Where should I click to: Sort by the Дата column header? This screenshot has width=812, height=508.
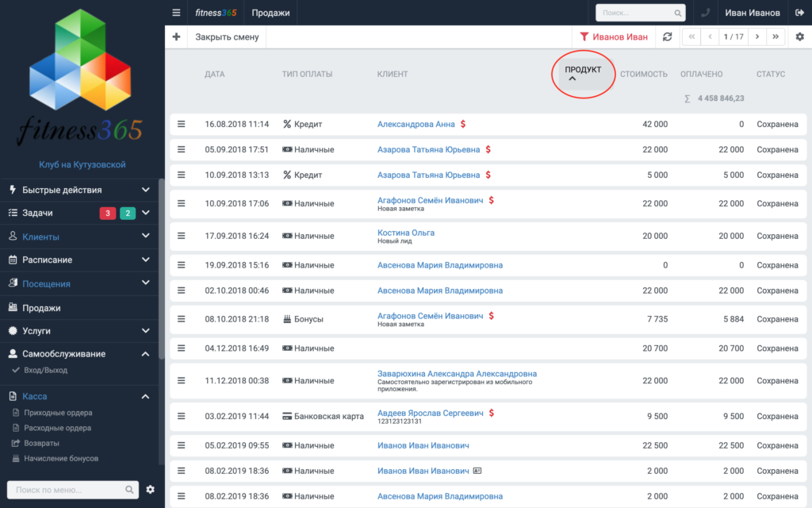click(x=214, y=74)
